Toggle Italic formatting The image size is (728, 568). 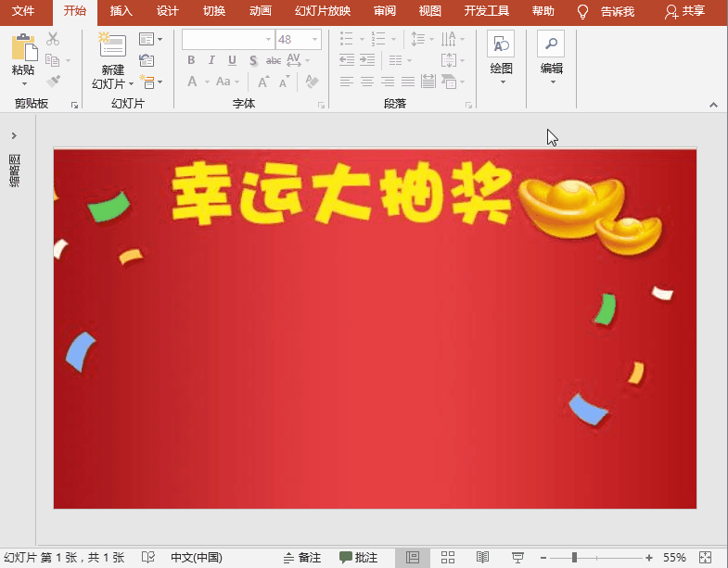pos(211,60)
